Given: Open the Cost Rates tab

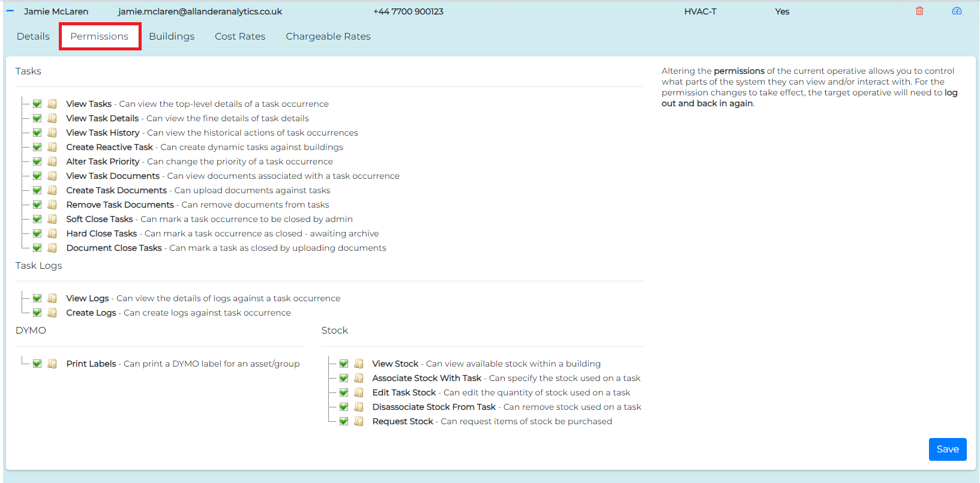Looking at the screenshot, I should pos(240,37).
